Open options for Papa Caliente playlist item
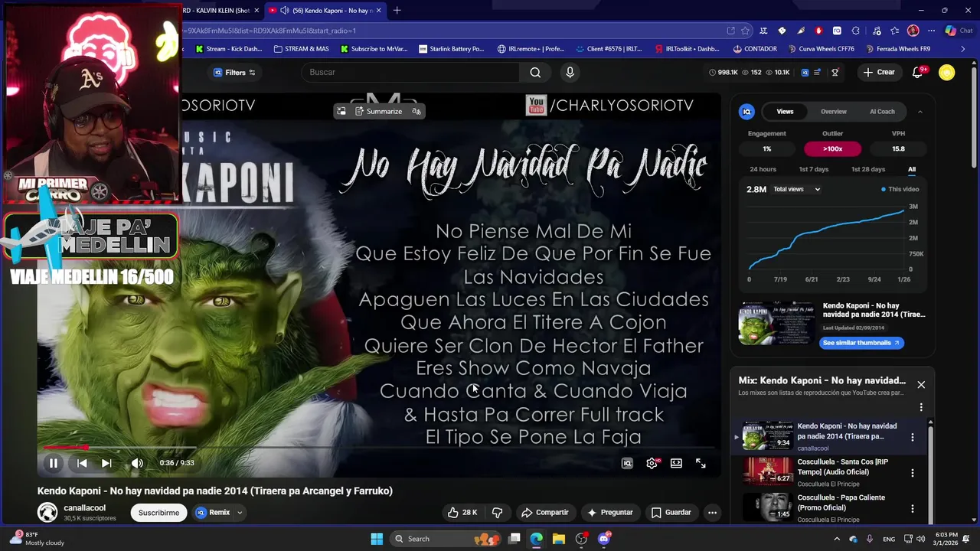This screenshot has width=980, height=551. point(912,508)
